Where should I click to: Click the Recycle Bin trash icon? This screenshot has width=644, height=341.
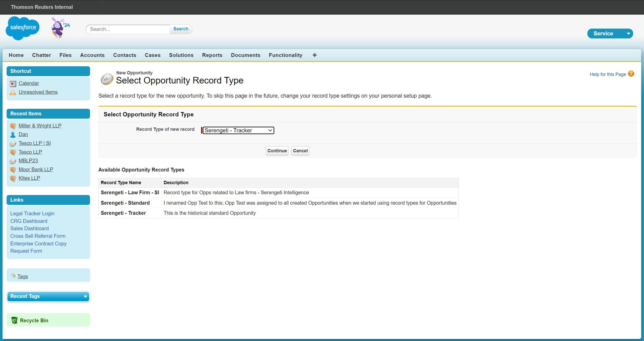(x=14, y=320)
